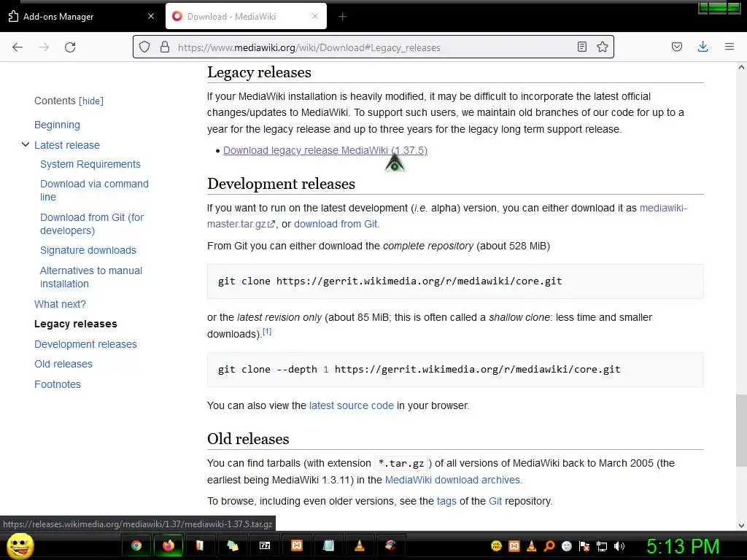Screen dimensions: 747x560
Task: Jump to Beginning in contents
Action: (x=57, y=125)
